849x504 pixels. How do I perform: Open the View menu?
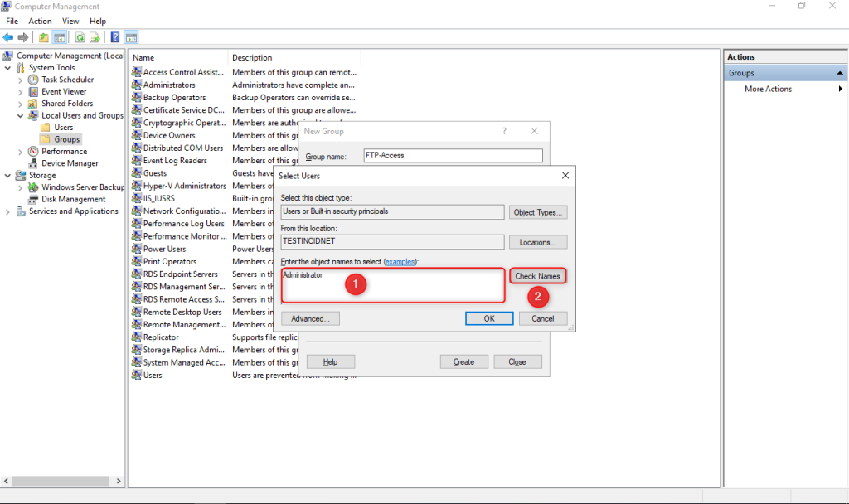pos(70,21)
